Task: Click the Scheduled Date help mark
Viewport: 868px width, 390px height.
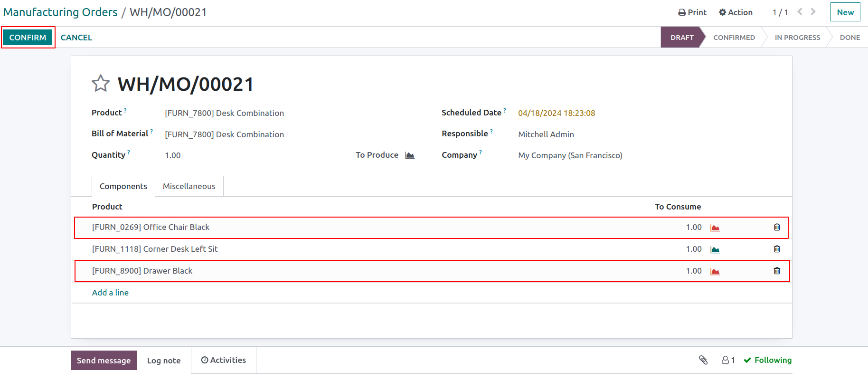Action: [505, 110]
